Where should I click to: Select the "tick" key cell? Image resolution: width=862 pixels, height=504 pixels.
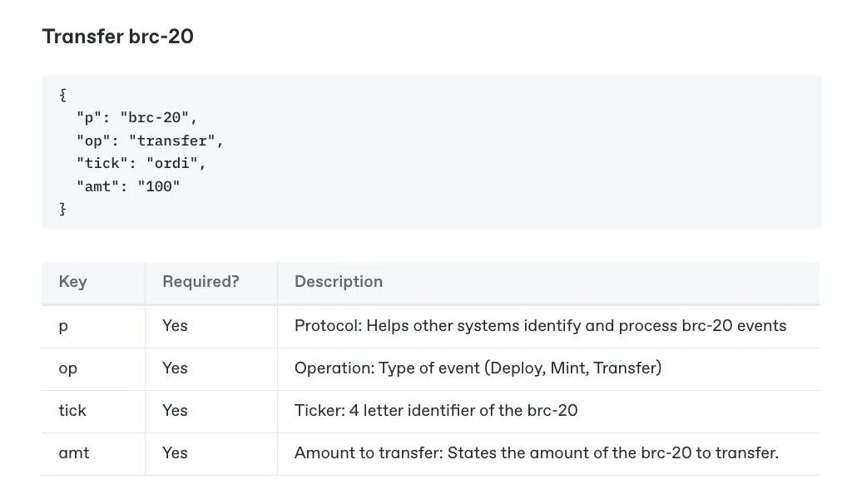point(72,411)
